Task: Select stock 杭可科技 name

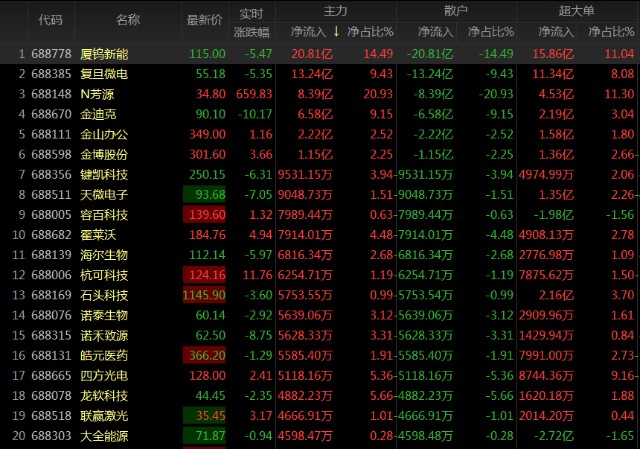Action: (104, 275)
